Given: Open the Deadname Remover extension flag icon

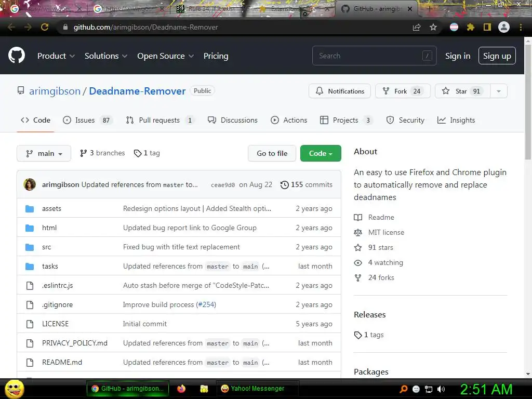Looking at the screenshot, I should [x=454, y=27].
